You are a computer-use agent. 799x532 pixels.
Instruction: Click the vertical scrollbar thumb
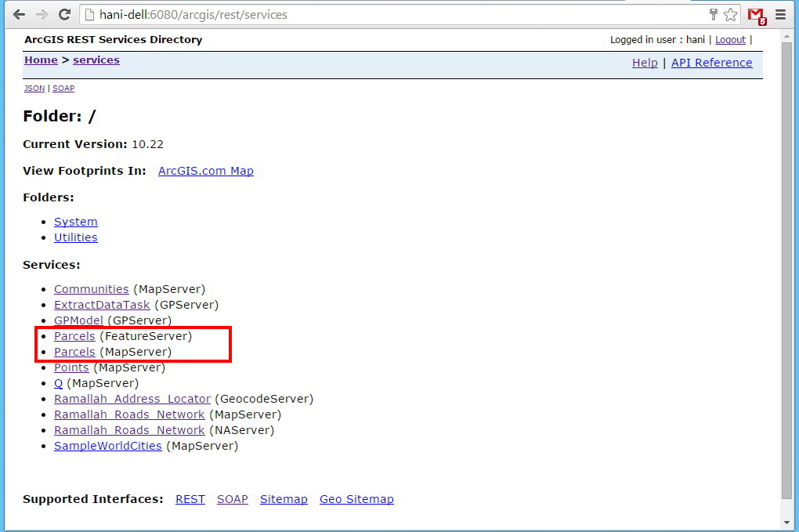(x=787, y=270)
